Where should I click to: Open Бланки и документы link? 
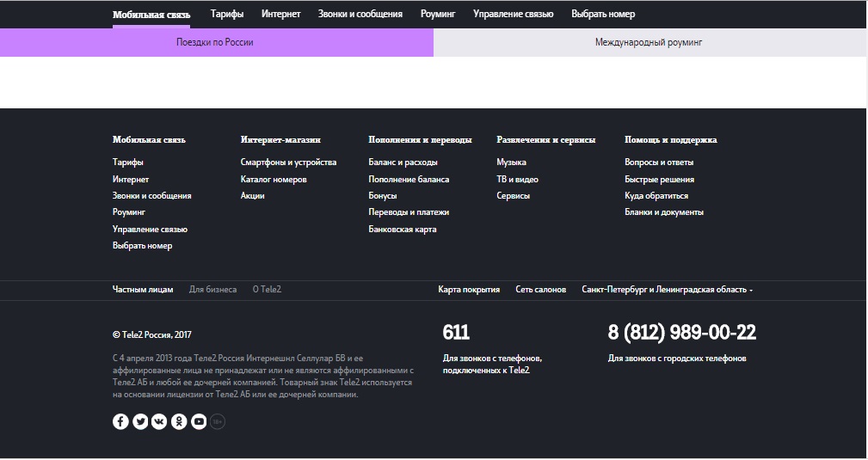(x=664, y=212)
